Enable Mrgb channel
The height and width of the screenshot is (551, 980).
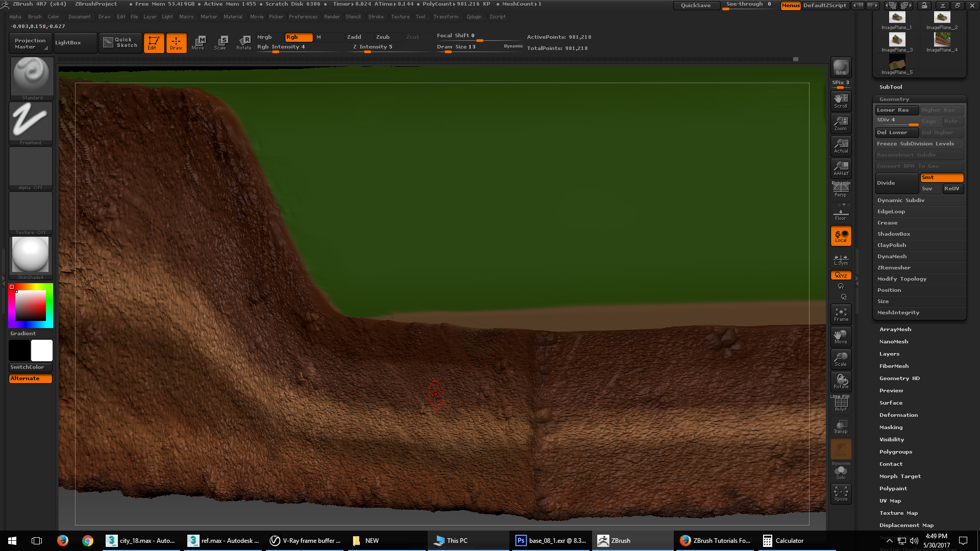(x=269, y=37)
